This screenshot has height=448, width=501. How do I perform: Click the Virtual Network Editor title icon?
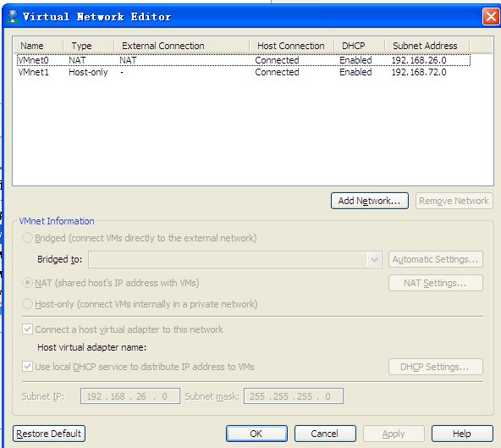click(x=13, y=16)
